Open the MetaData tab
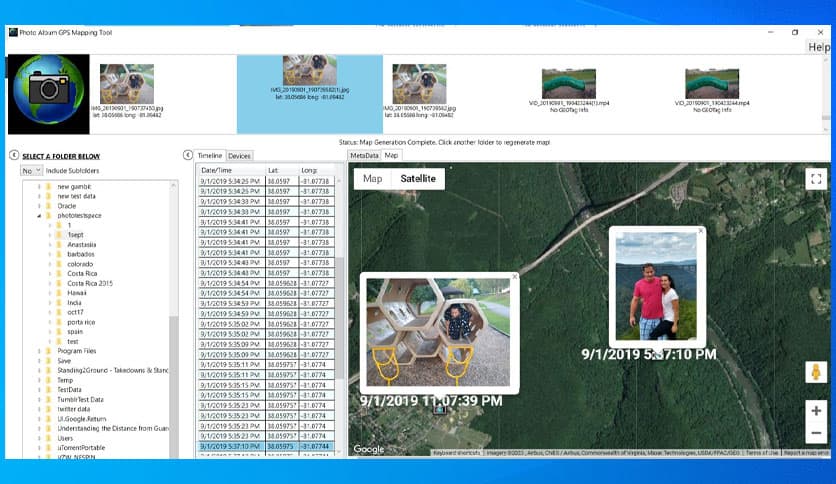This screenshot has height=484, width=836. 364,156
